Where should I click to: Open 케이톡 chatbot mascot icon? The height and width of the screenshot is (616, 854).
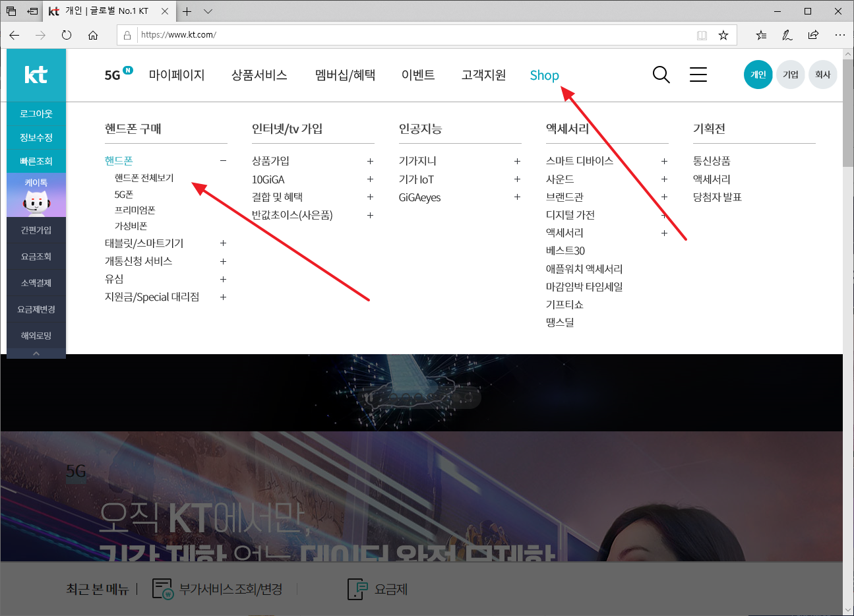36,195
